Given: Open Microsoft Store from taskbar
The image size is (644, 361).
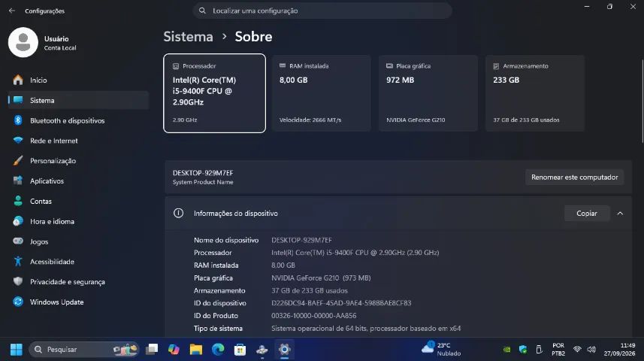Looking at the screenshot, I should [x=240, y=350].
